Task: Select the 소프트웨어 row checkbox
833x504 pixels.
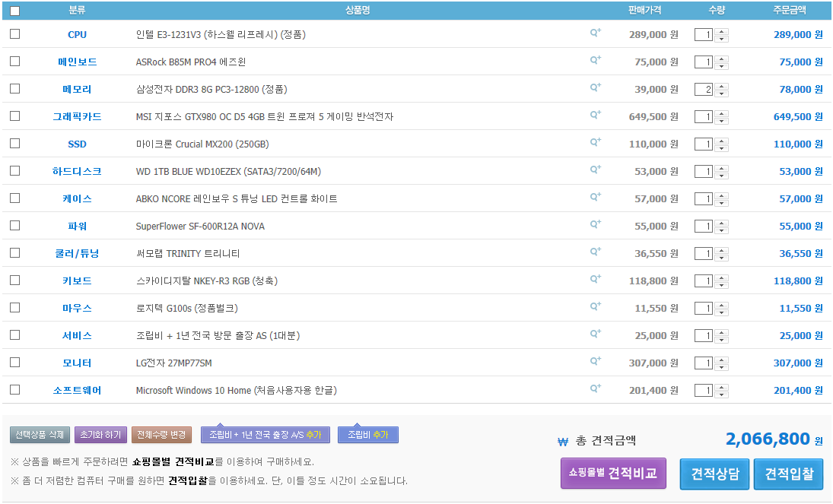Action: 15,389
